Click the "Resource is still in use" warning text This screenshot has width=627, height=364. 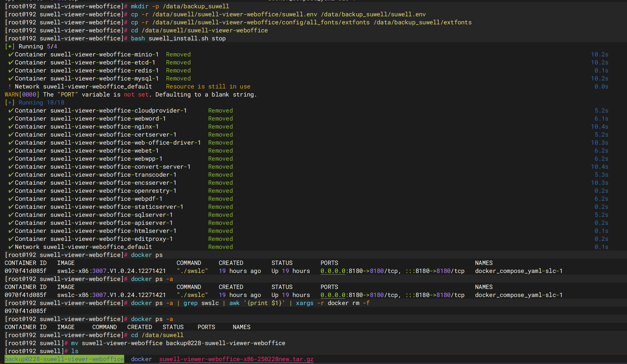click(x=208, y=86)
